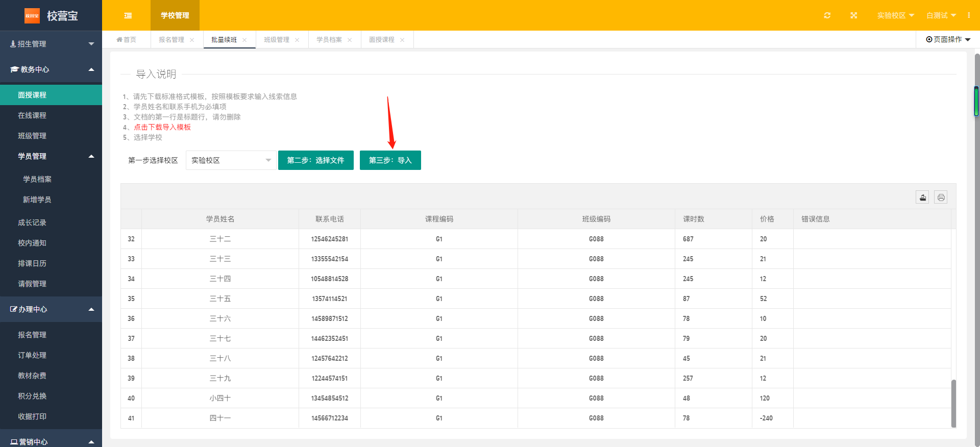Click the 校营宝 logo
980x447 pixels.
[51, 15]
